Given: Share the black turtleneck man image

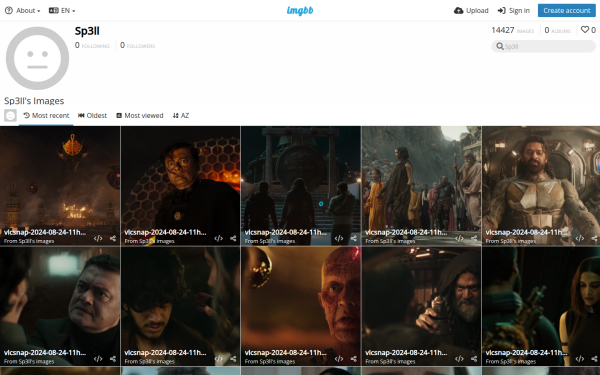Looking at the screenshot, I should tap(113, 359).
